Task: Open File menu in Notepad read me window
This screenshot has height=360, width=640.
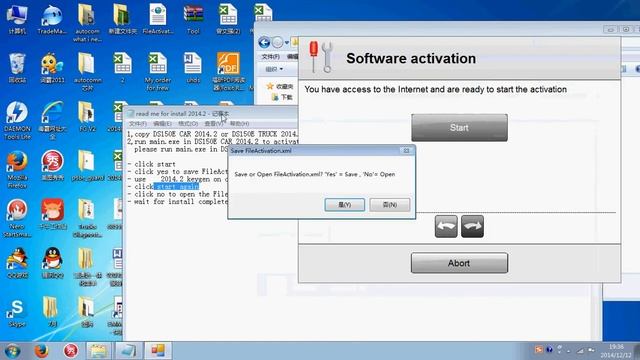Action: point(138,123)
